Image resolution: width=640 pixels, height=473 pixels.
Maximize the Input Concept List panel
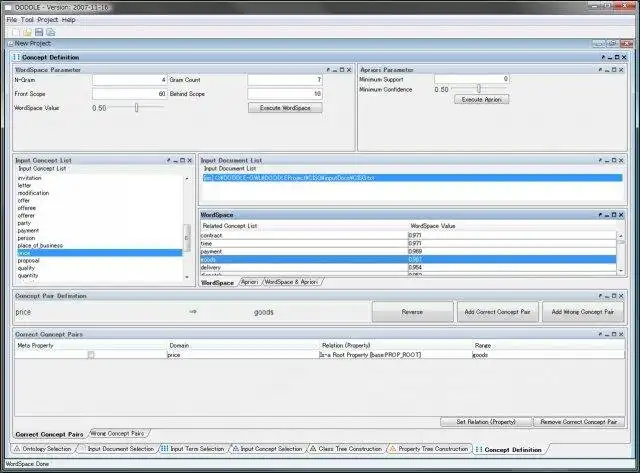tap(182, 160)
